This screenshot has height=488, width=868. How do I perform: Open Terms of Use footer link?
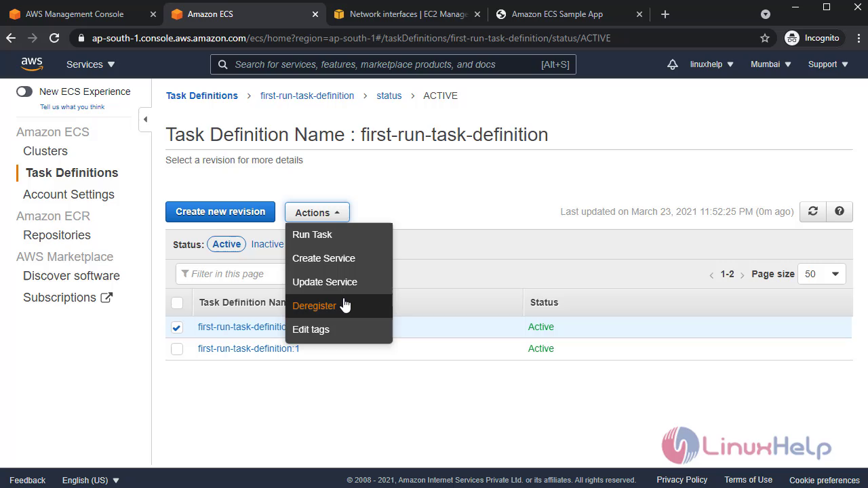(x=748, y=480)
